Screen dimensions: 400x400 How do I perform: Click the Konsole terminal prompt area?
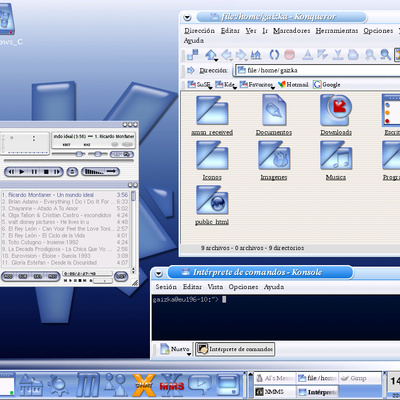277,317
